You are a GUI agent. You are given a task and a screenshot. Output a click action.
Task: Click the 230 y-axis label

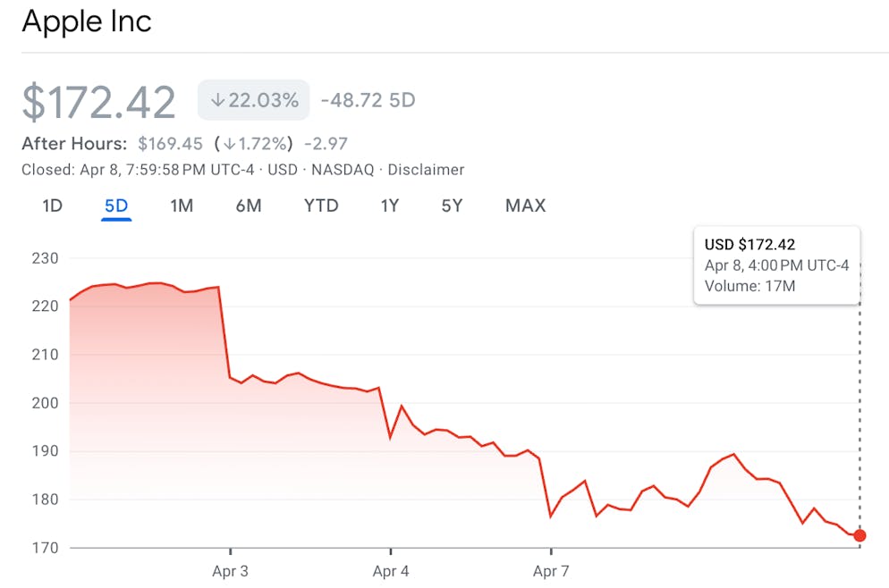coord(45,258)
